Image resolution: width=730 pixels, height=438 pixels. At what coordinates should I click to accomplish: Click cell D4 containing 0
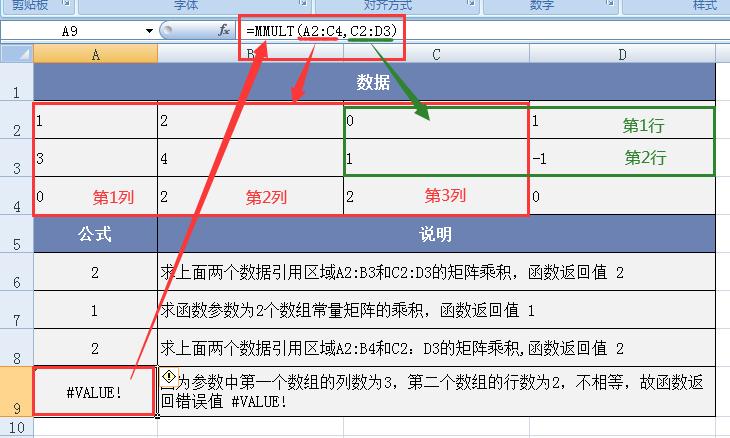[x=622, y=196]
